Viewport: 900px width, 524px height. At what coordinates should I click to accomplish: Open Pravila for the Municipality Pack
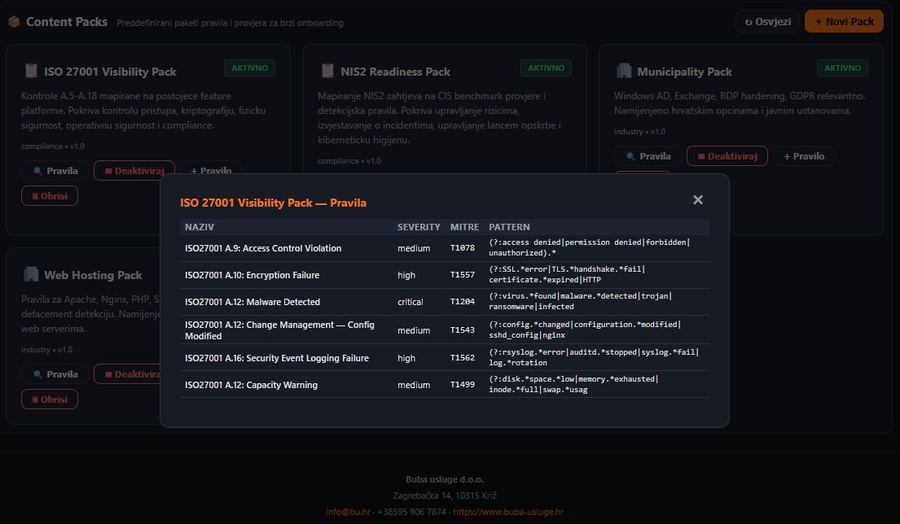click(647, 156)
